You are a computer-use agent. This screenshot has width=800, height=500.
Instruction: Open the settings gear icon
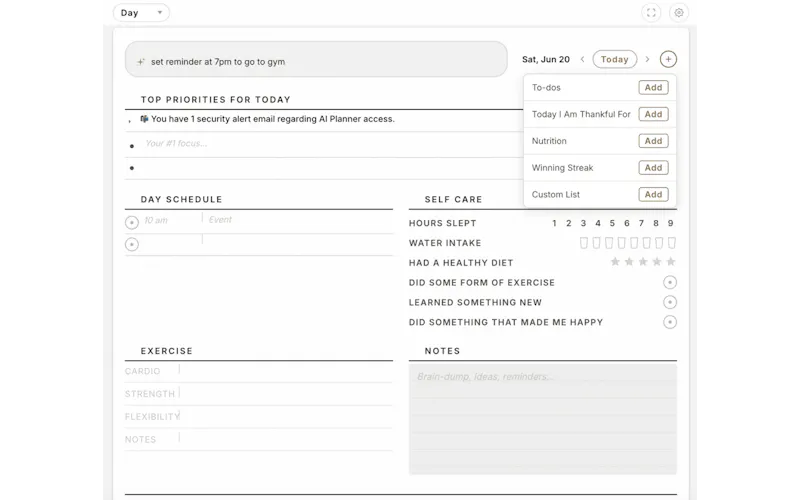point(679,13)
